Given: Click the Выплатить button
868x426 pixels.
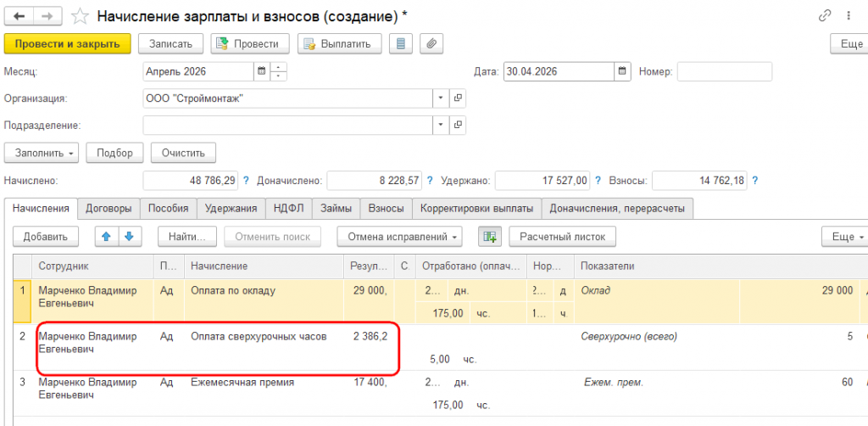Looking at the screenshot, I should (340, 44).
